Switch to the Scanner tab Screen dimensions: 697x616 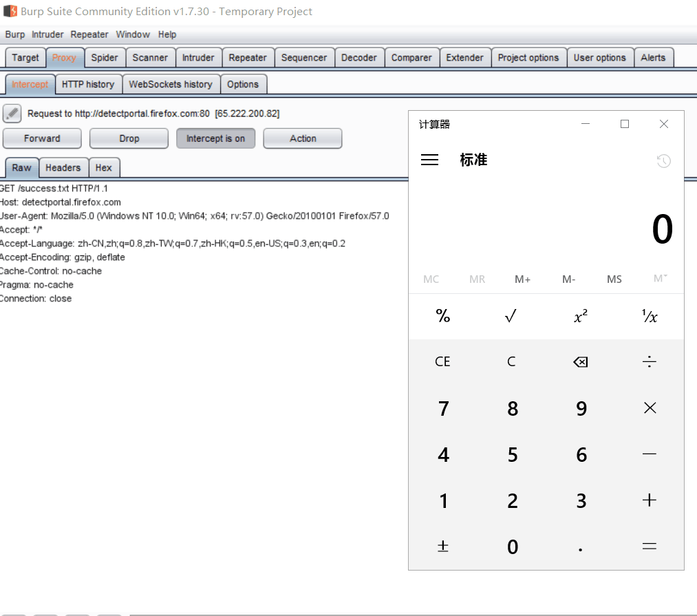click(x=150, y=58)
